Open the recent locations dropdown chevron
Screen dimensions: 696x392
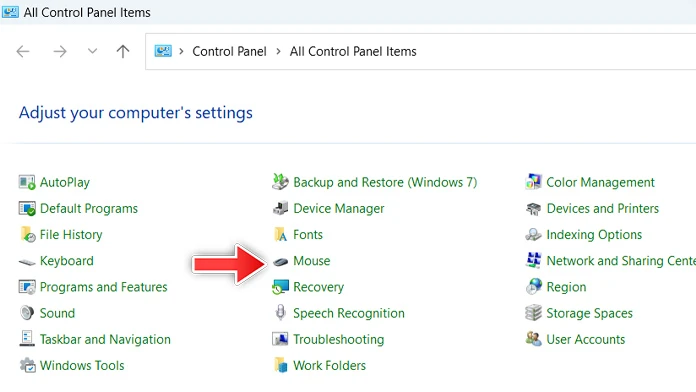[92, 51]
